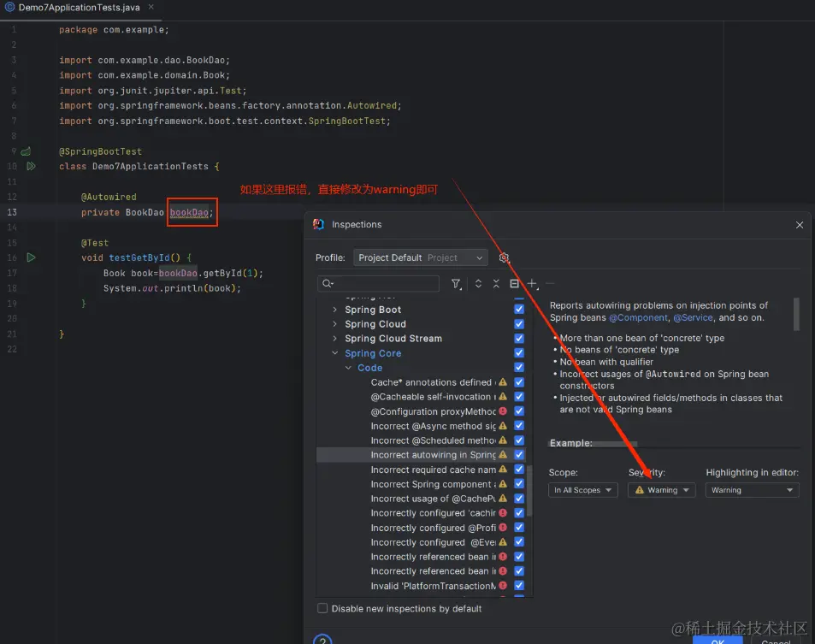The image size is (815, 644).
Task: Click the warning icon beside 'Incorrect autowiring in Spring'
Action: [503, 455]
